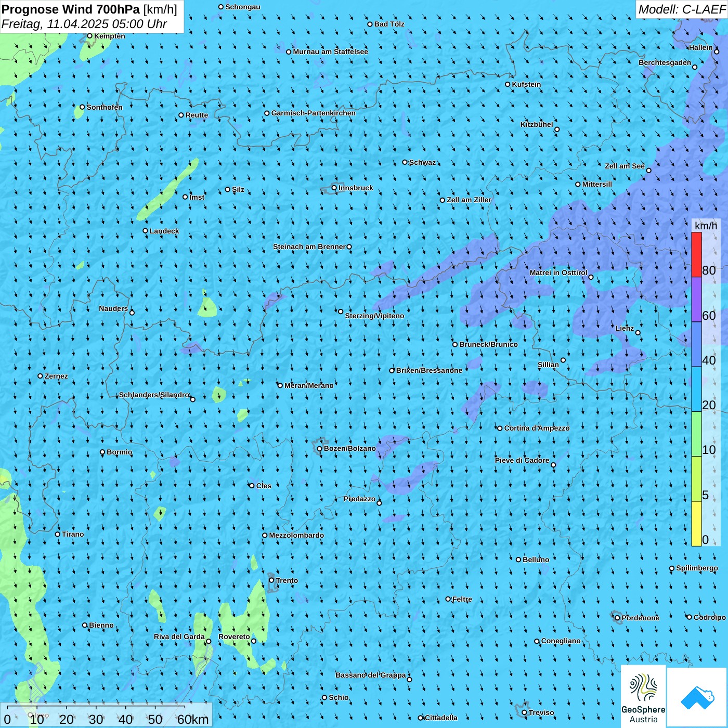
Task: Click the 'Modell: C-LAEF' label
Action: [682, 9]
